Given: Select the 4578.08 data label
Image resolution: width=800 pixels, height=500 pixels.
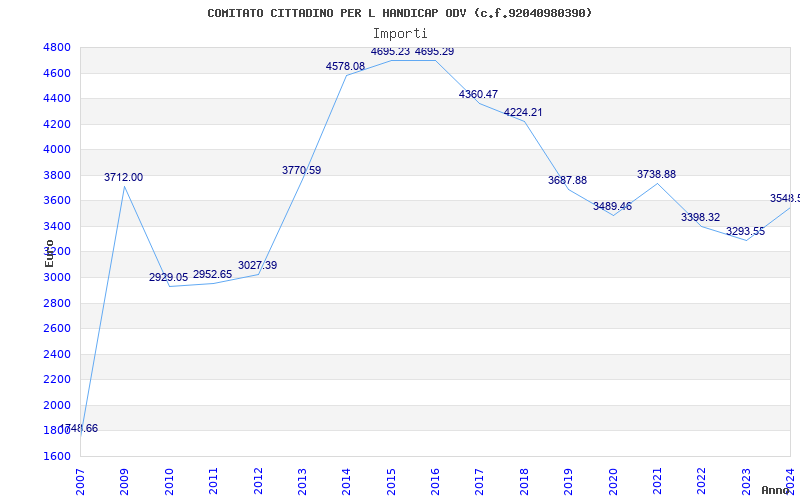Looking at the screenshot, I should point(345,66).
